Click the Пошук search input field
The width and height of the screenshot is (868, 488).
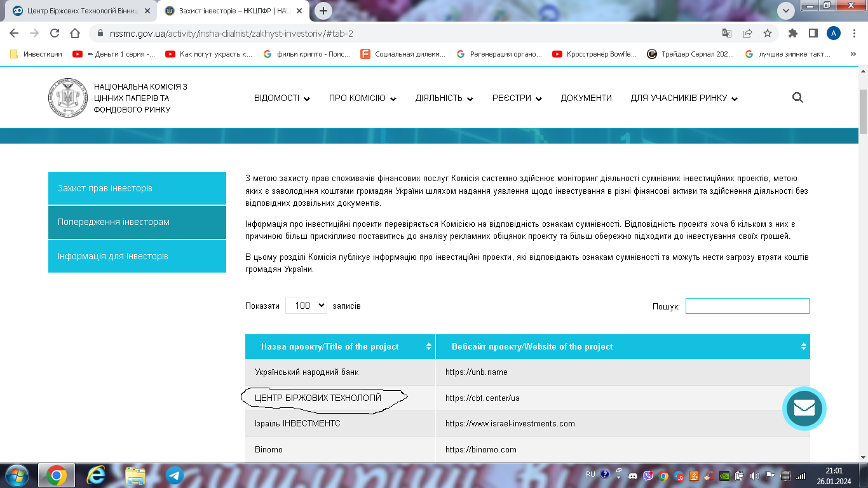click(x=747, y=306)
